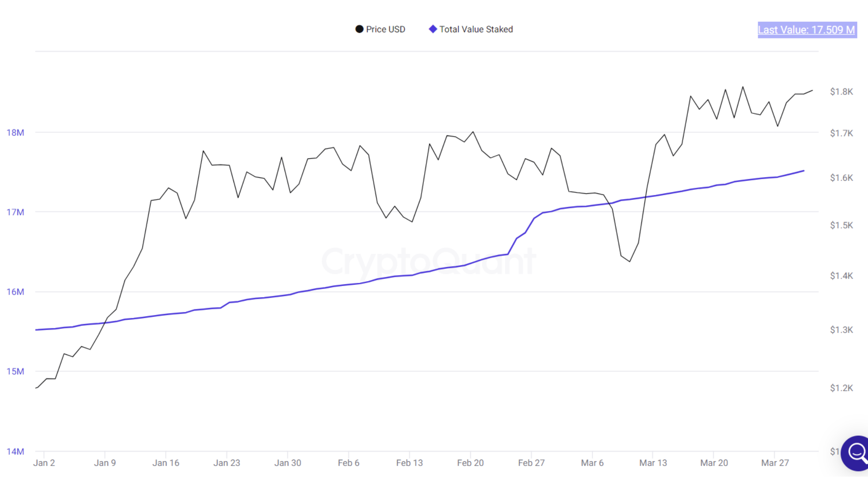Select the Mar 27 date tick
The image size is (868, 481).
775,463
